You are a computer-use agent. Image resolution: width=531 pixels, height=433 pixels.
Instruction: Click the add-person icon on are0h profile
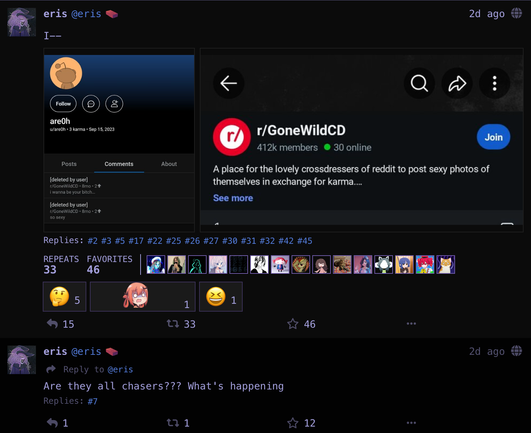click(114, 104)
